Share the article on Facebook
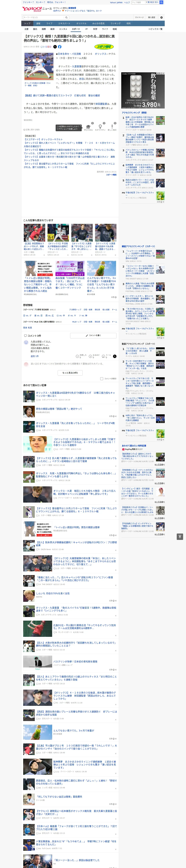186x868 pixels. point(60,47)
